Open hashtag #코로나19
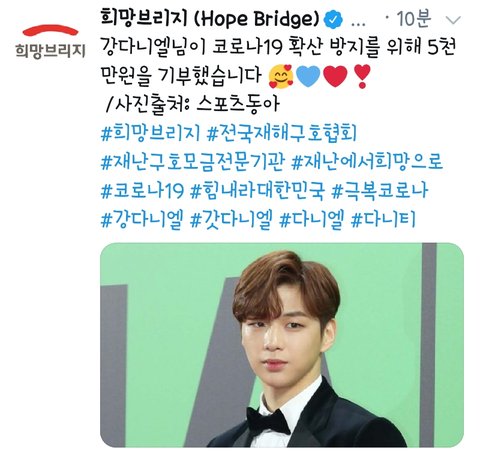This screenshot has height=457, width=480. pos(142,191)
